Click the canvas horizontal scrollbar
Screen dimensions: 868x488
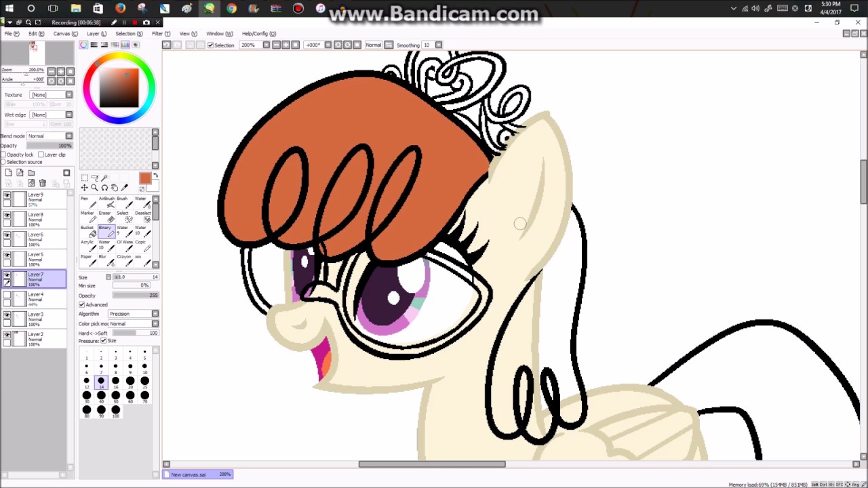coord(432,464)
